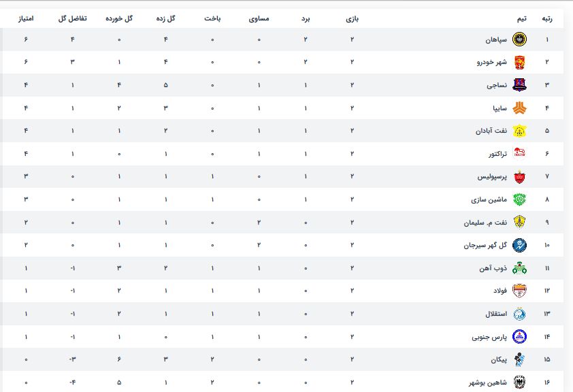
Task: Click the تفاضل گل column header
Action: (x=71, y=18)
